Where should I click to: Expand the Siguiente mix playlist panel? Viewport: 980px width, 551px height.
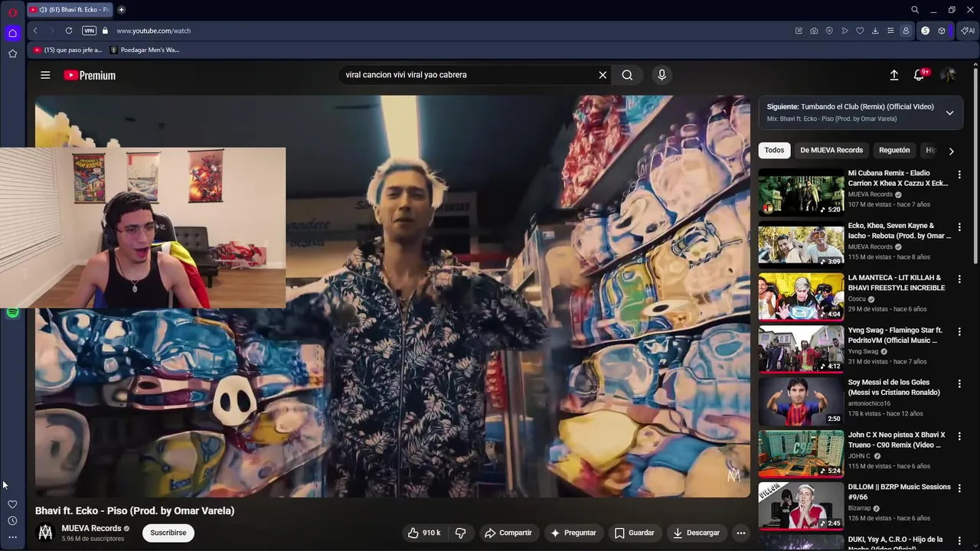(949, 112)
